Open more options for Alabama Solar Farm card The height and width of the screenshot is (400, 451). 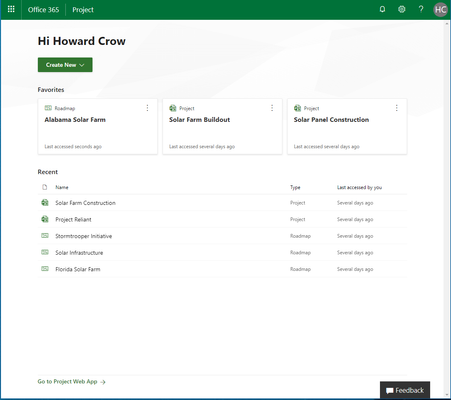coord(147,108)
